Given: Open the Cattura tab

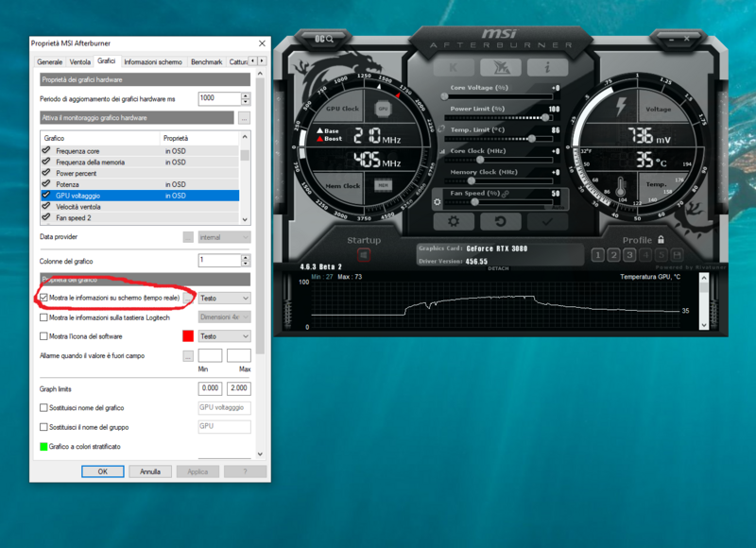Looking at the screenshot, I should pos(238,61).
